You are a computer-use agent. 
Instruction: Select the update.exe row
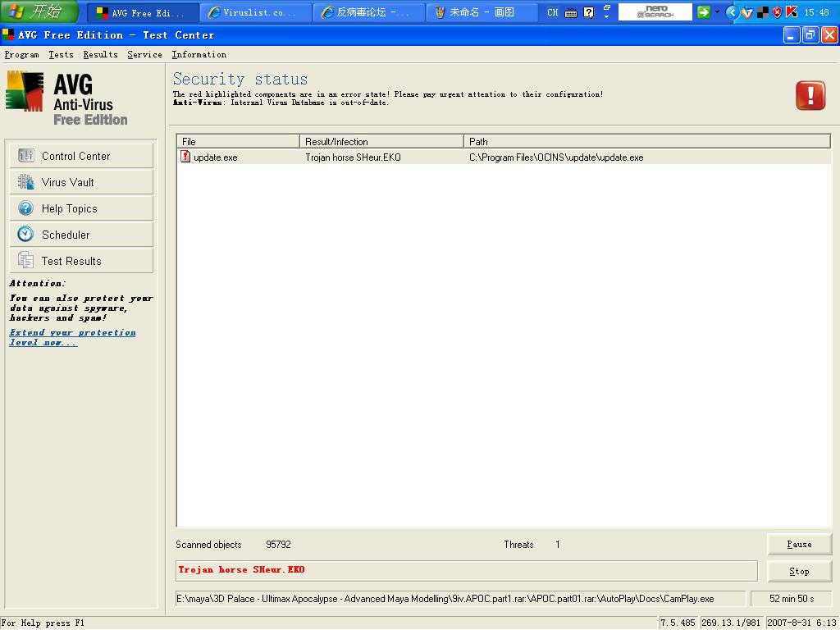point(504,157)
